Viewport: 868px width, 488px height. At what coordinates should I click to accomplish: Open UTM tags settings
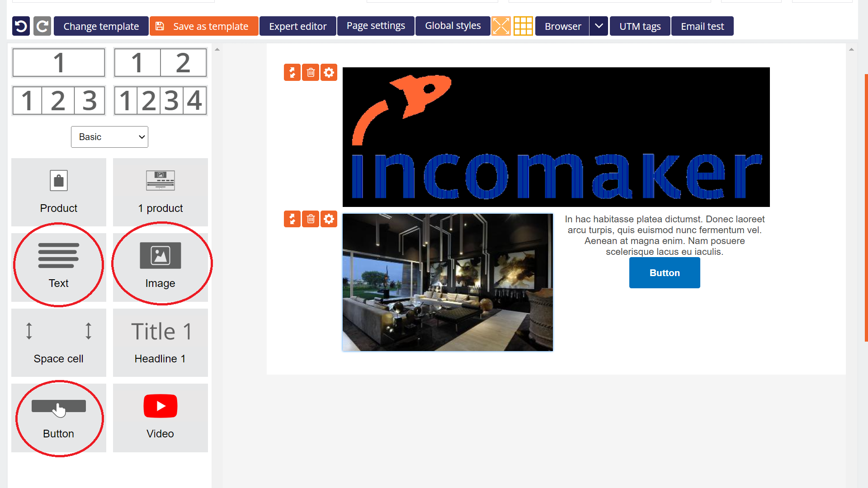click(x=640, y=26)
